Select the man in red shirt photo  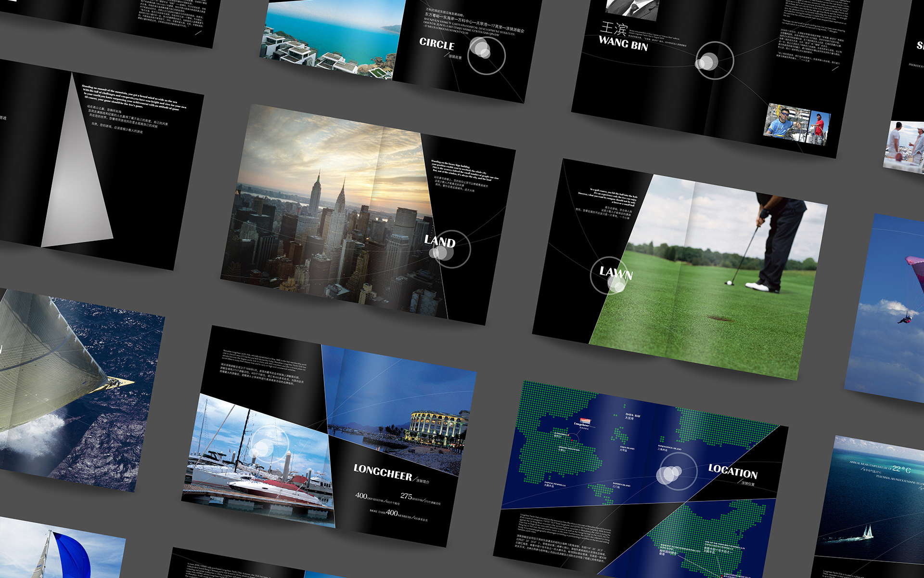[x=819, y=128]
